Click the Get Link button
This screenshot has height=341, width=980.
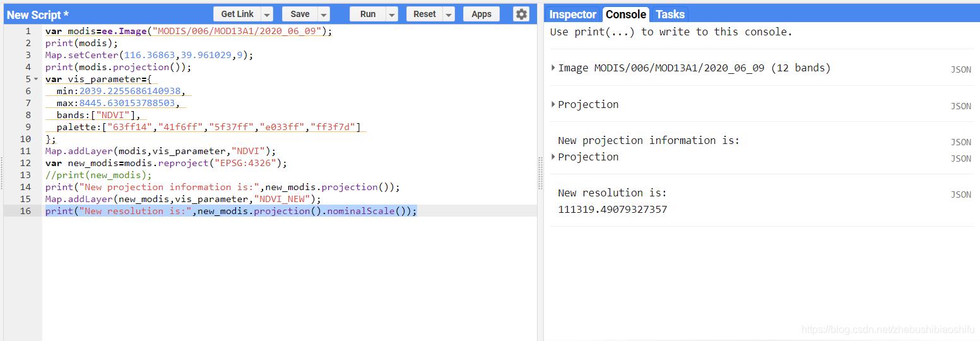tap(237, 14)
